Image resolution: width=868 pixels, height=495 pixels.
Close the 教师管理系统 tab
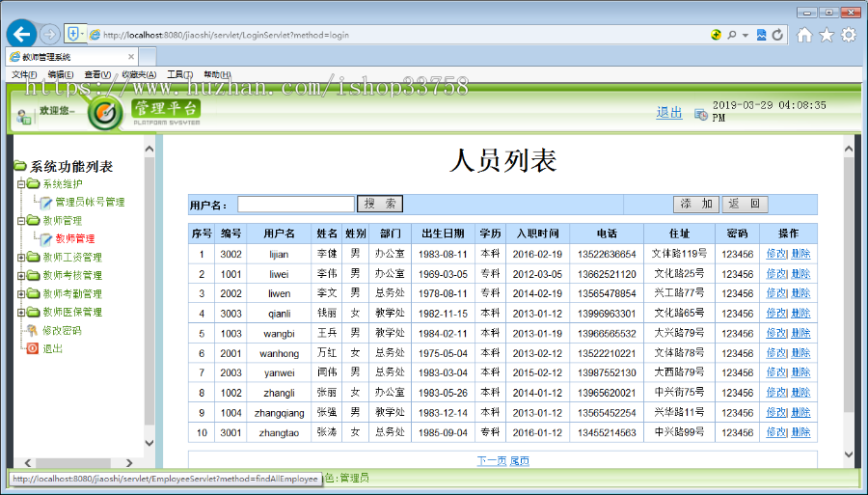(130, 57)
